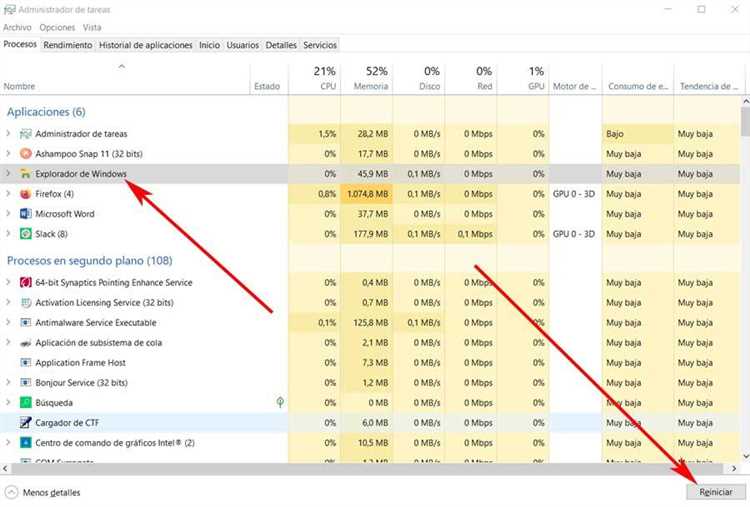Viewport: 750px width, 507px height.
Task: Click the leaf suspended-status icon in Búsqueda row
Action: click(x=280, y=403)
